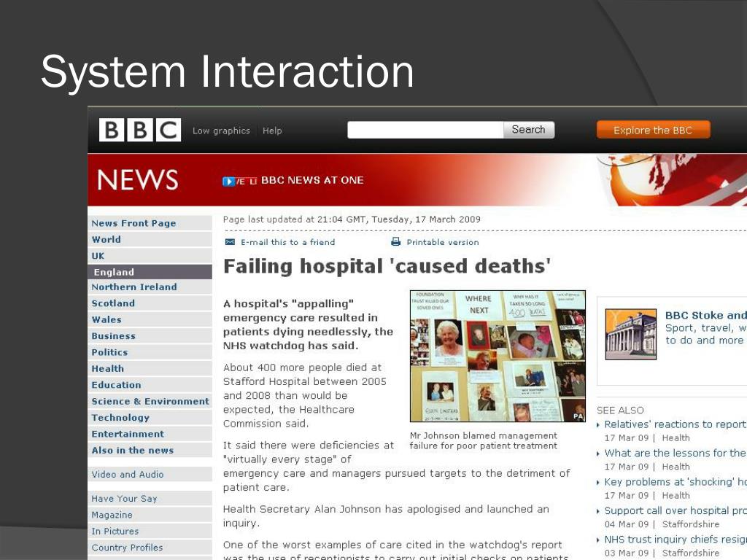Click the Help link in header

tap(272, 131)
